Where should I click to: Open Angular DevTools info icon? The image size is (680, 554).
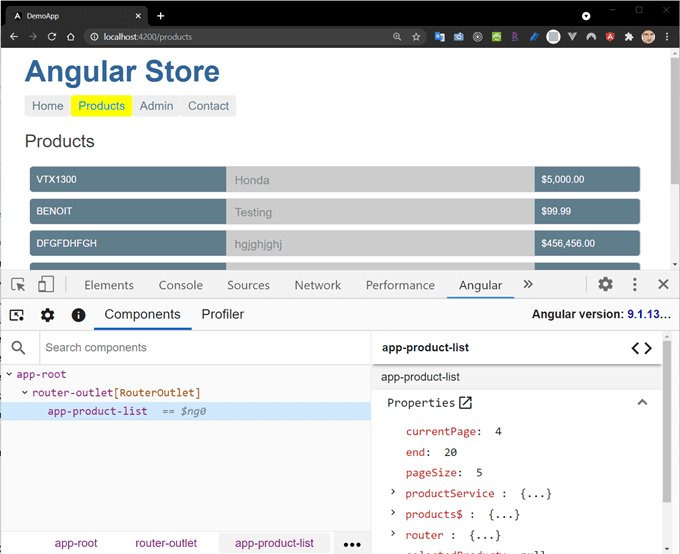tap(78, 315)
